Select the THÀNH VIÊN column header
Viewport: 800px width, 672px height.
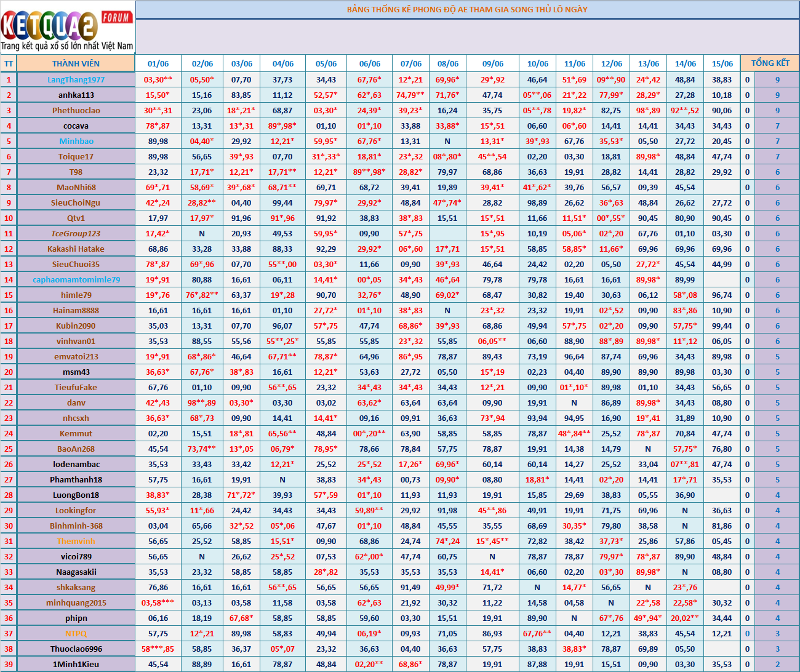tap(76, 63)
